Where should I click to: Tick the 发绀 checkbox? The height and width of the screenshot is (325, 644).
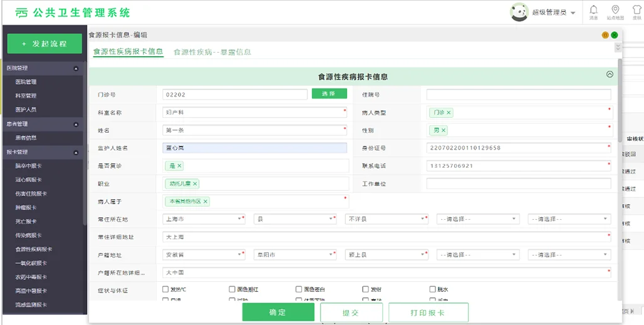pos(365,289)
